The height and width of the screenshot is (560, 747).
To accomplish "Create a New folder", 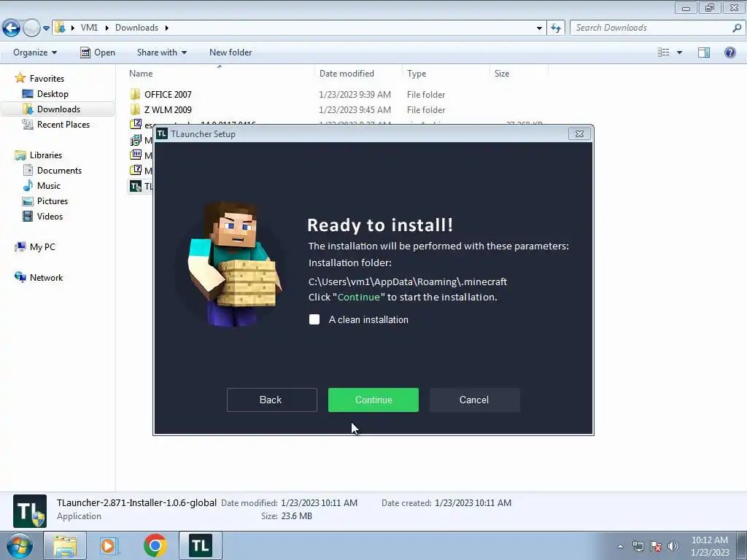I will [x=231, y=52].
